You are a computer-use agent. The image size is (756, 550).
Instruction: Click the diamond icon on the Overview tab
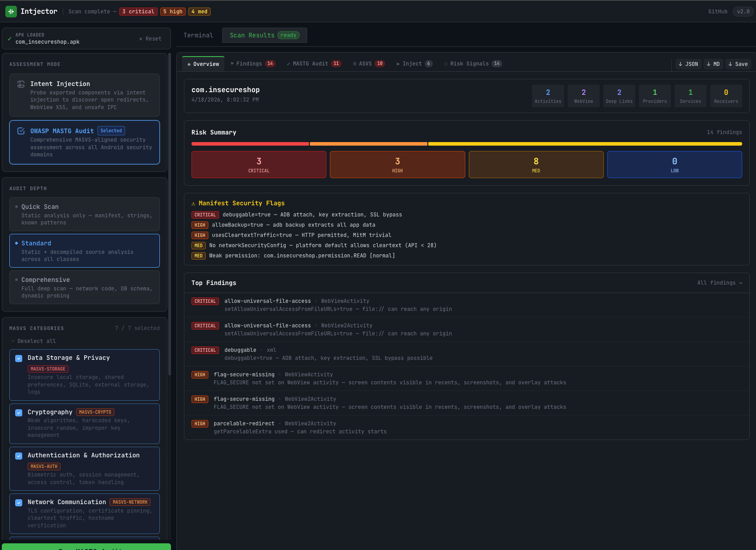coord(189,64)
